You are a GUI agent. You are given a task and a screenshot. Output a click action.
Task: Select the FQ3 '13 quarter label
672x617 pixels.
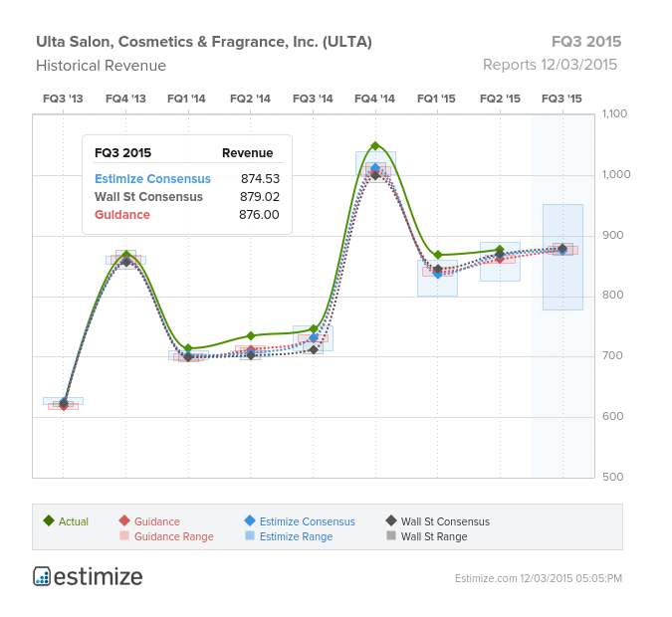click(x=63, y=99)
